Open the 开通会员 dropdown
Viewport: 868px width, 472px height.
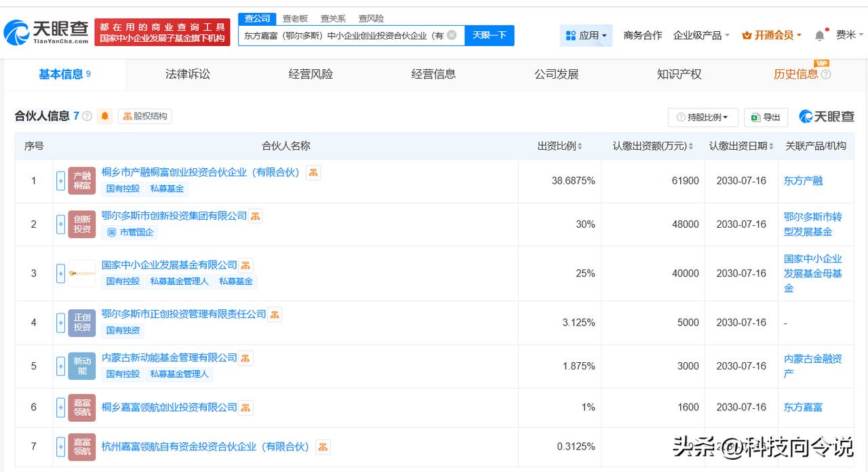[x=772, y=35]
